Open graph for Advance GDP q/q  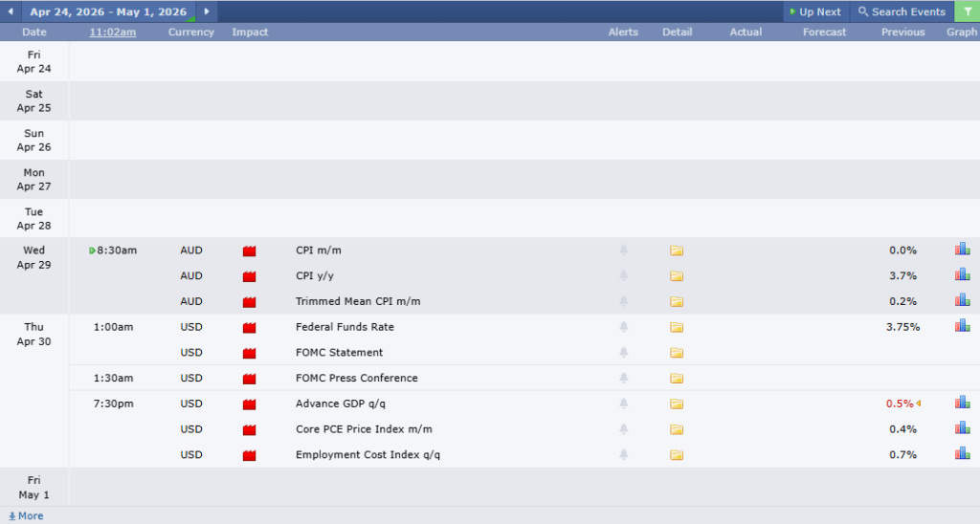[x=962, y=403]
